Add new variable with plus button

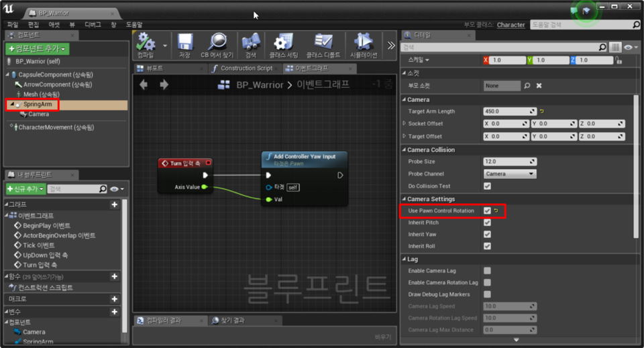115,312
